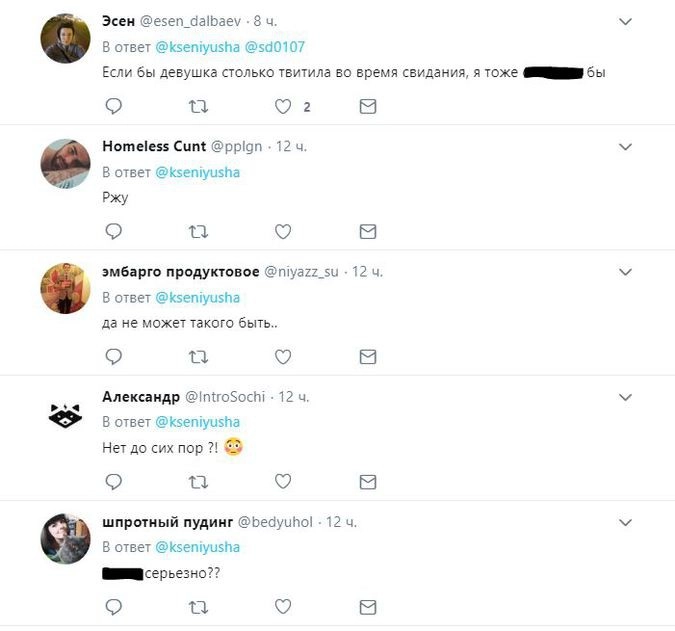Screen dimensions: 675x631
Task: Message icon under эмбарго продуктовое's tweet
Action: pyautogui.click(x=368, y=357)
